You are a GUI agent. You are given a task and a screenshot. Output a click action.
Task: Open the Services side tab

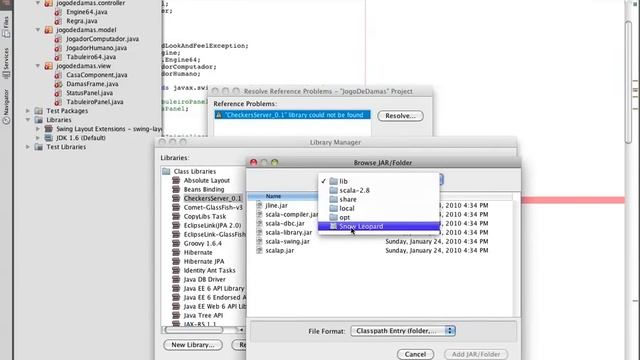click(x=6, y=63)
